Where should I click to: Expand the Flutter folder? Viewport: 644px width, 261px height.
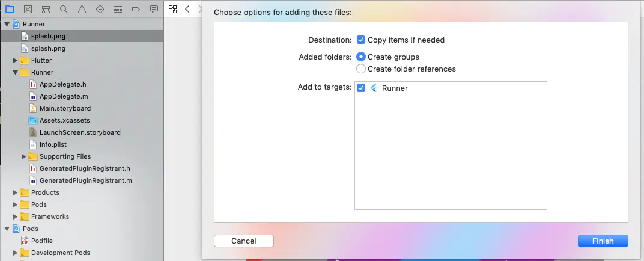tap(15, 60)
